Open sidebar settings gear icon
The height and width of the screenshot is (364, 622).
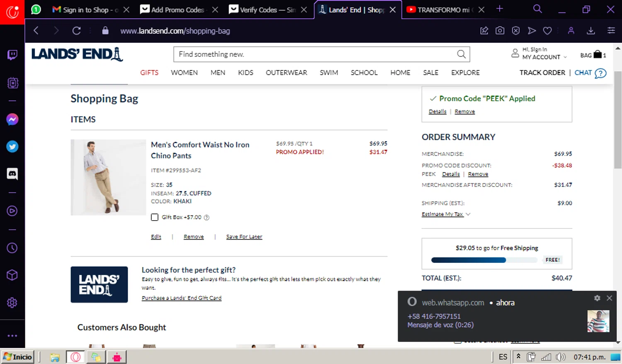coord(12,303)
